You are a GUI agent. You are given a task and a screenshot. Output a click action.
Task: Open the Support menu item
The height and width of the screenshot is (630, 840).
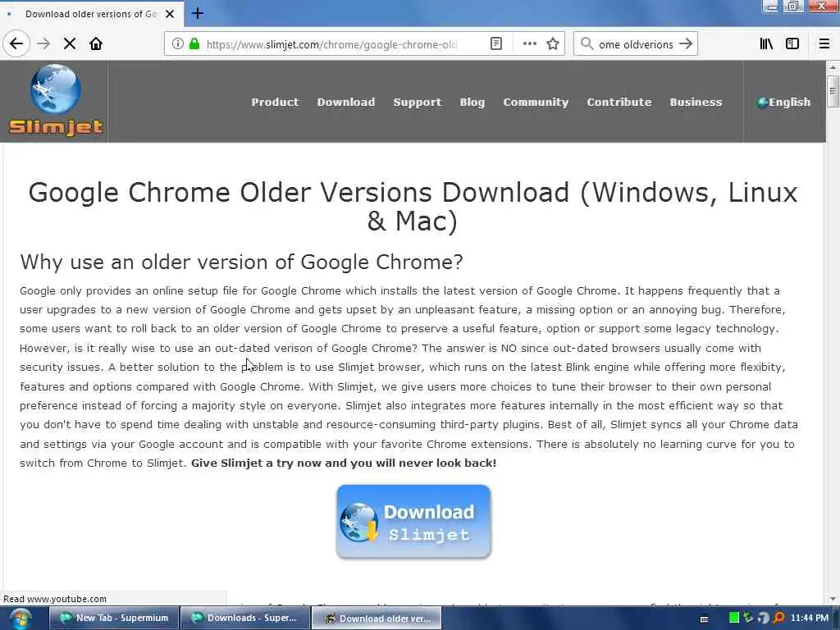click(418, 102)
